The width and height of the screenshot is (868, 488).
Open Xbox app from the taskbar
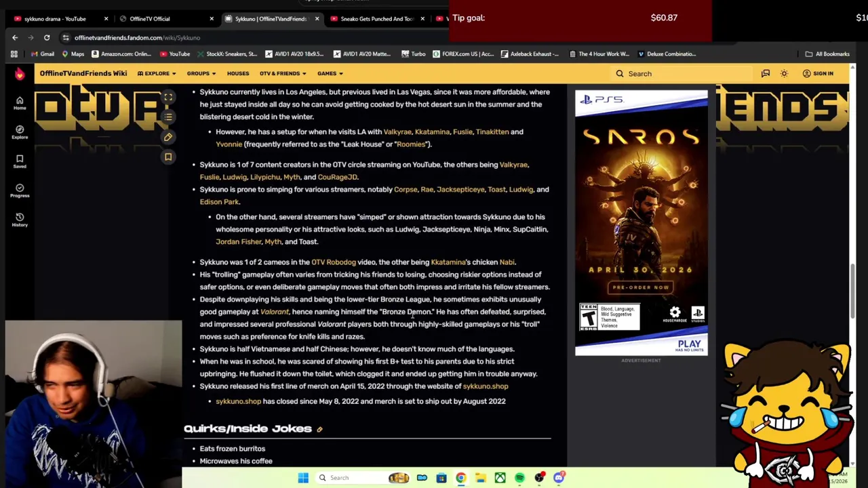point(500,478)
